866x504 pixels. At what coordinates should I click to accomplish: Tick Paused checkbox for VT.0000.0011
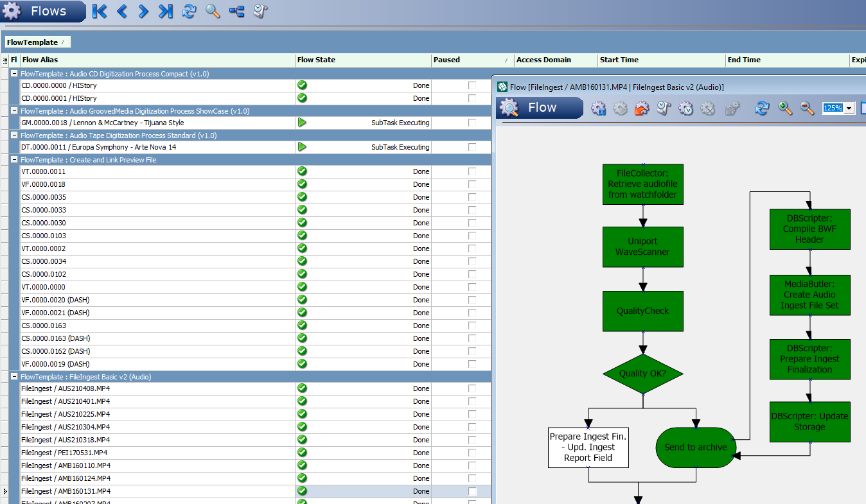coord(472,171)
